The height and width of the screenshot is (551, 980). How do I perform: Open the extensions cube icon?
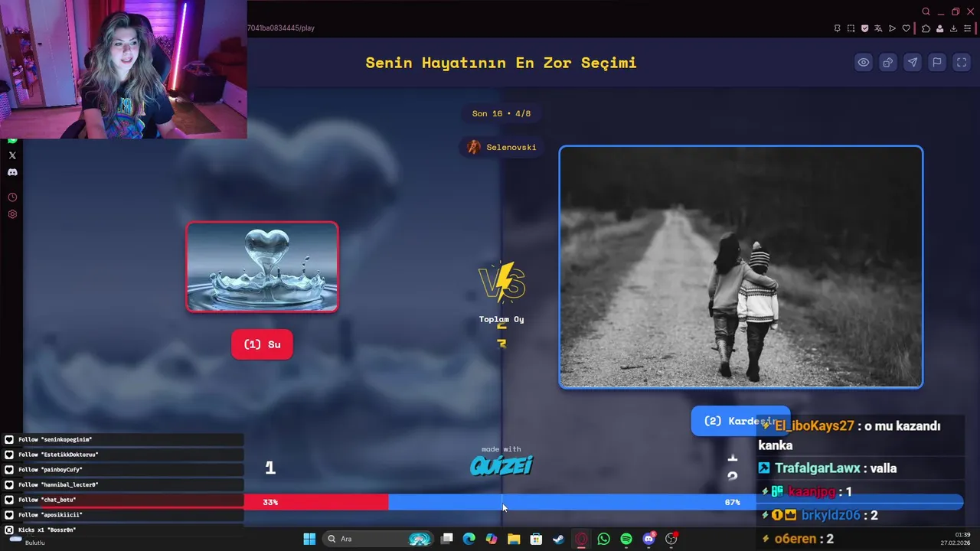coord(926,28)
